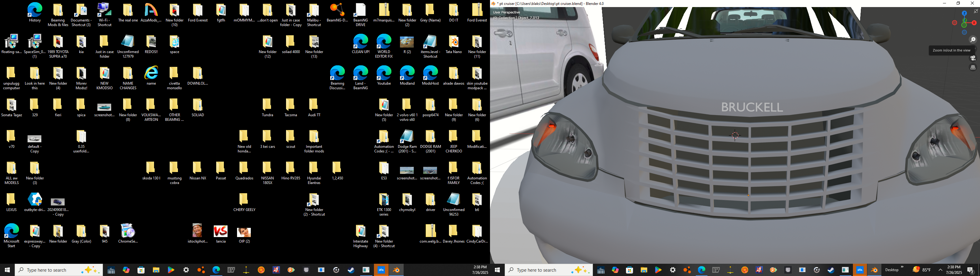Open the Tundra folder
This screenshot has height=276, width=980.
point(267,107)
